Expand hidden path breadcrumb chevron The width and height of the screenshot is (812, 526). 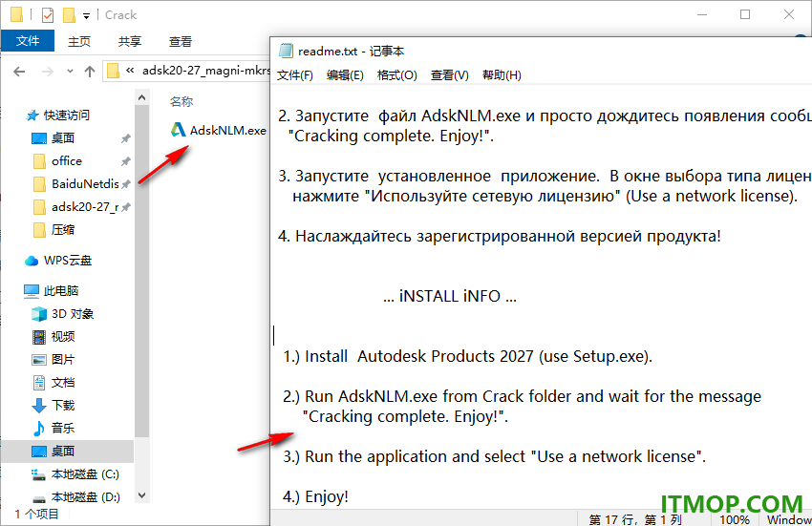pyautogui.click(x=130, y=71)
